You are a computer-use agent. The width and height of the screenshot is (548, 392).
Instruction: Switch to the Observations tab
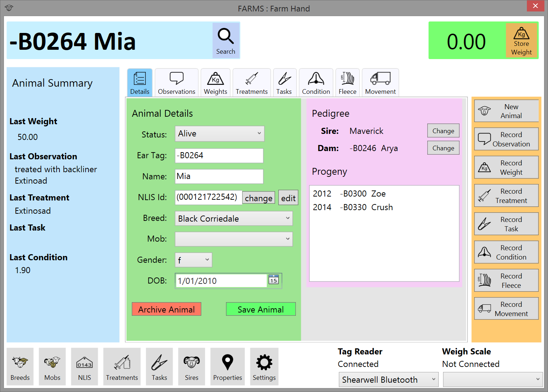pyautogui.click(x=177, y=83)
